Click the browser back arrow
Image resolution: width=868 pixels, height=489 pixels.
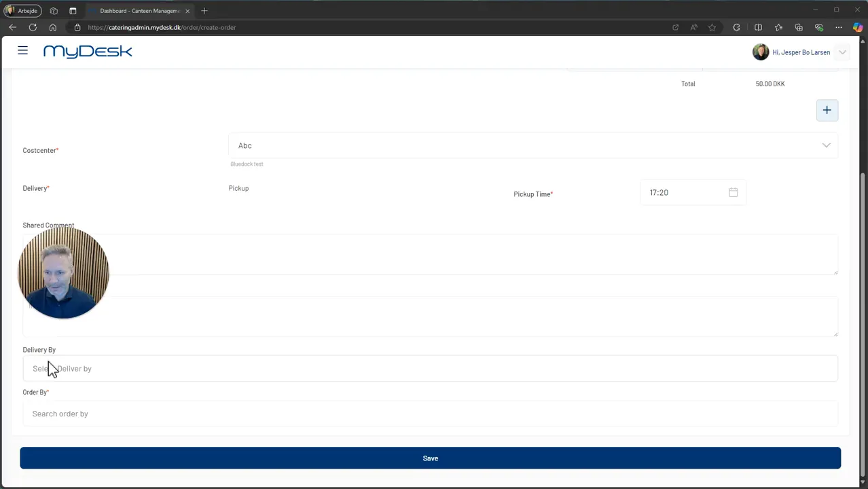(12, 27)
